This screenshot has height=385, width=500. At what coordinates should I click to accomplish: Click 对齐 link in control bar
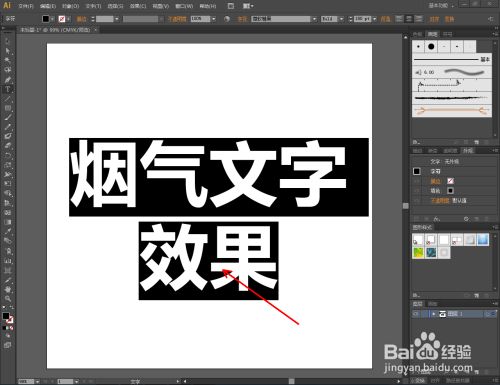434,19
